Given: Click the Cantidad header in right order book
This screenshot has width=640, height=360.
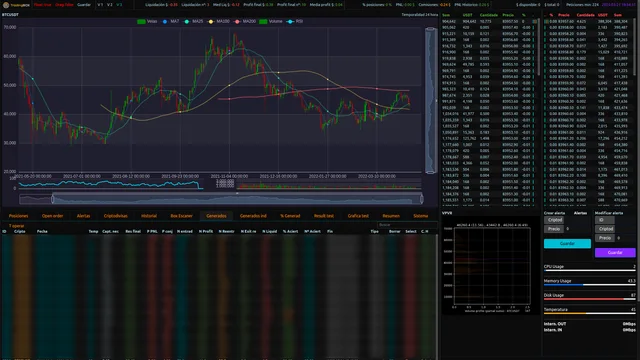Looking at the screenshot, I should (585, 15).
